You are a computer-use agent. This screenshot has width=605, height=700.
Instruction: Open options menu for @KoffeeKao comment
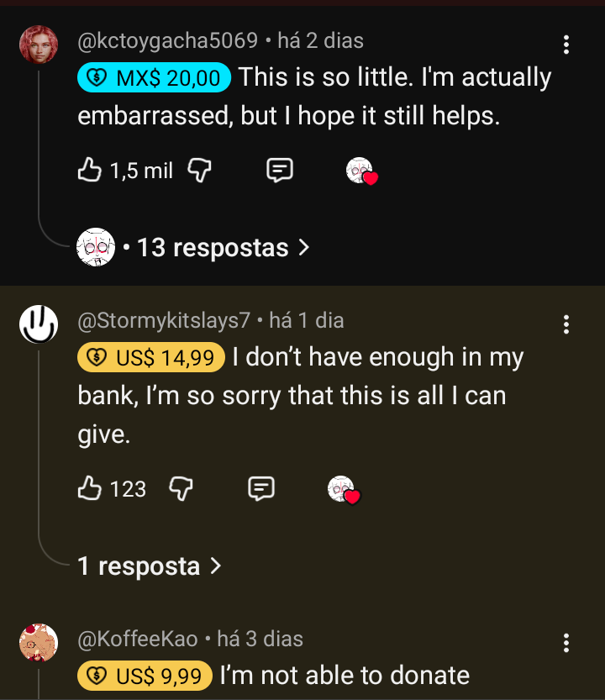pos(566,643)
